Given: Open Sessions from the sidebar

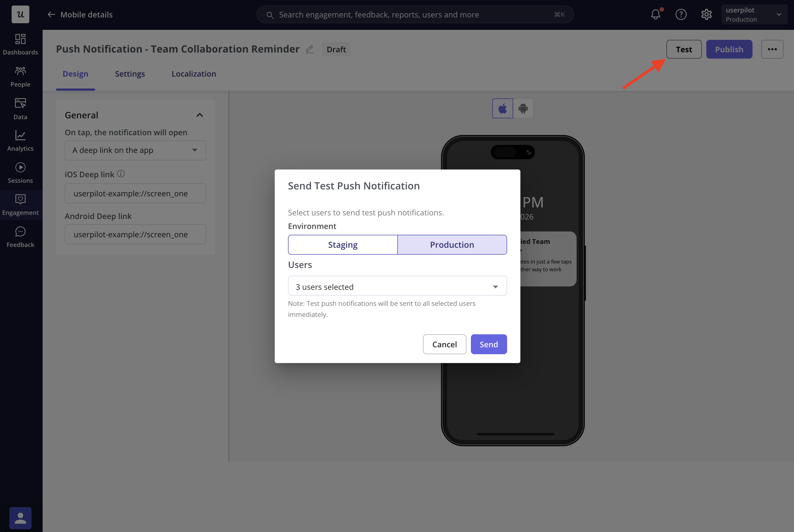Looking at the screenshot, I should pyautogui.click(x=20, y=173).
